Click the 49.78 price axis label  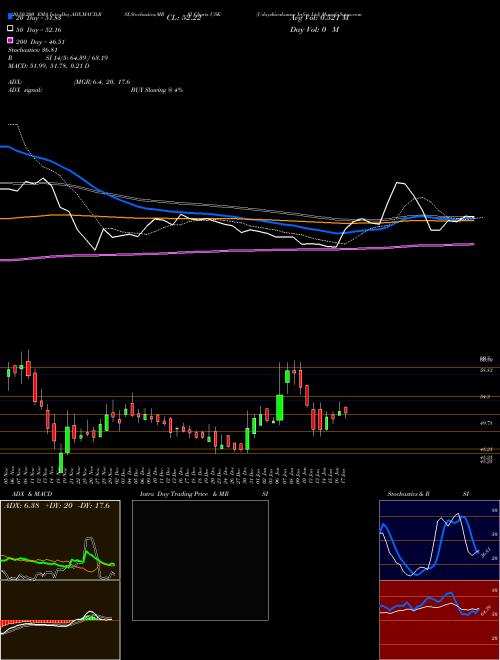pyautogui.click(x=486, y=423)
